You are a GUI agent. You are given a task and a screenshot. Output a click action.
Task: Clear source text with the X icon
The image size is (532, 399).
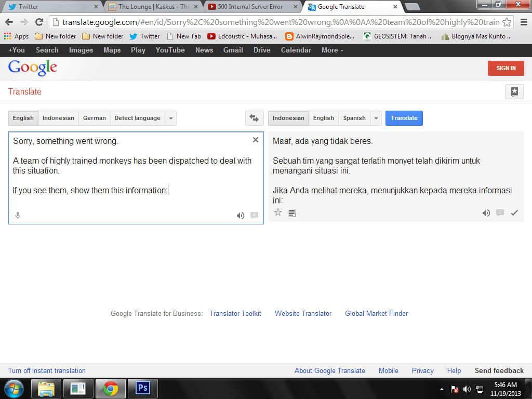tap(256, 140)
